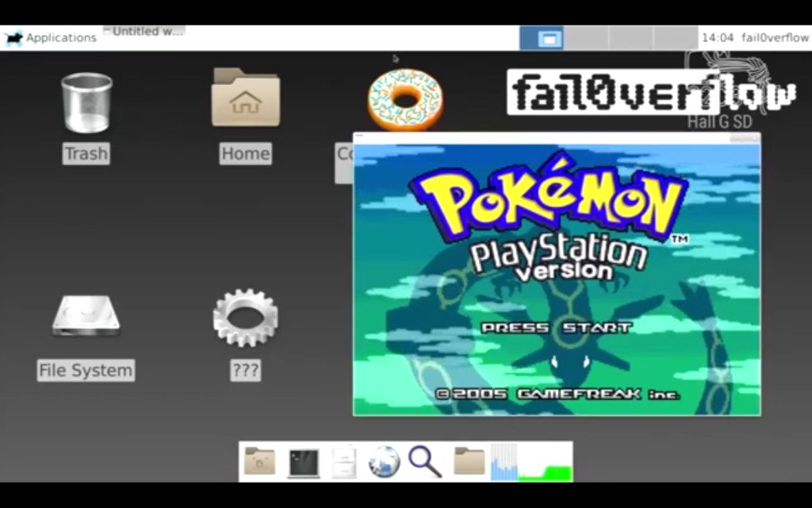Image resolution: width=812 pixels, height=508 pixels.
Task: Select the donut desktop icon
Action: (x=405, y=99)
